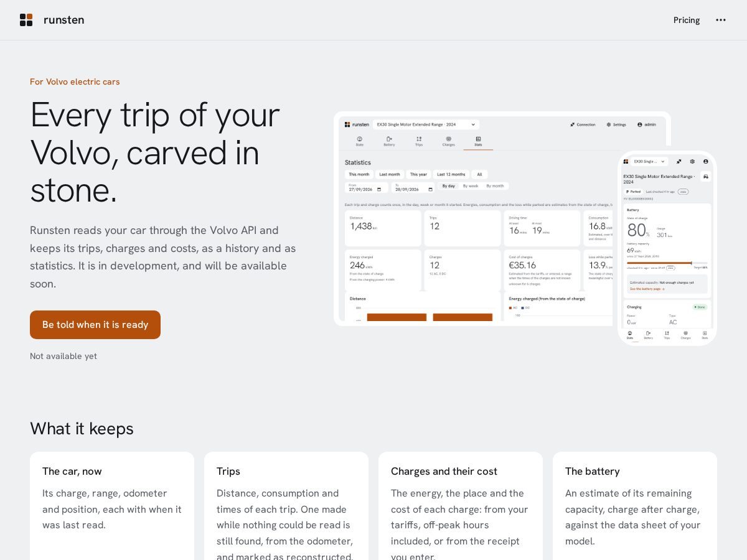Open the desktop preview's State tab

tap(360, 141)
